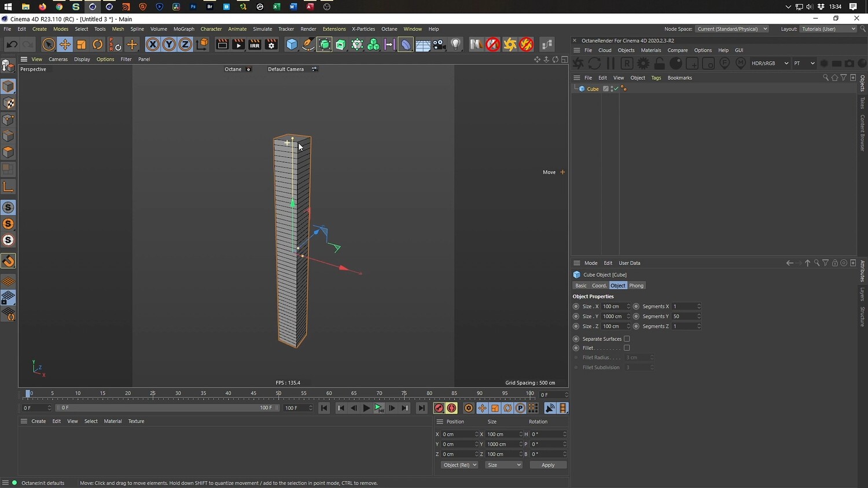Open Octane settings gear icon
Image resolution: width=868 pixels, height=488 pixels.
(x=643, y=64)
